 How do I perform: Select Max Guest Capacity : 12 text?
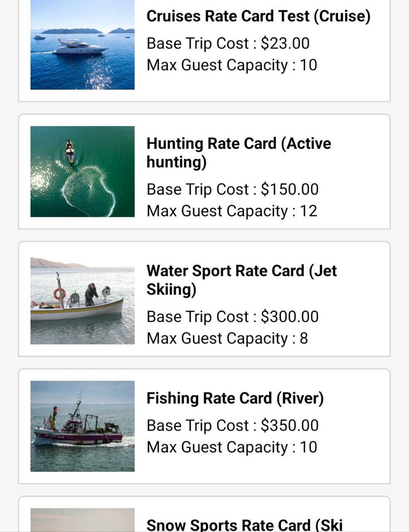click(x=232, y=211)
